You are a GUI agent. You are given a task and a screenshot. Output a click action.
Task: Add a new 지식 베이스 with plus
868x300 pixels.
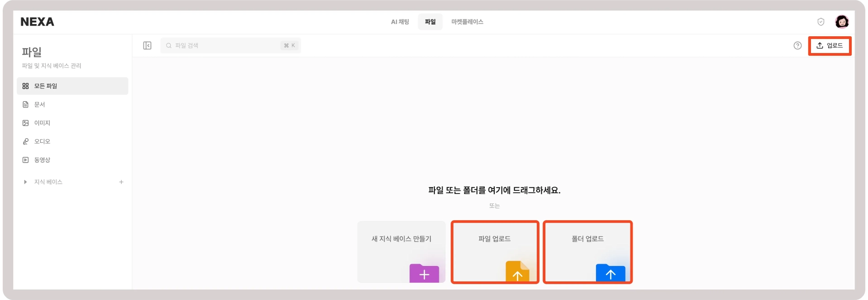[x=121, y=182]
